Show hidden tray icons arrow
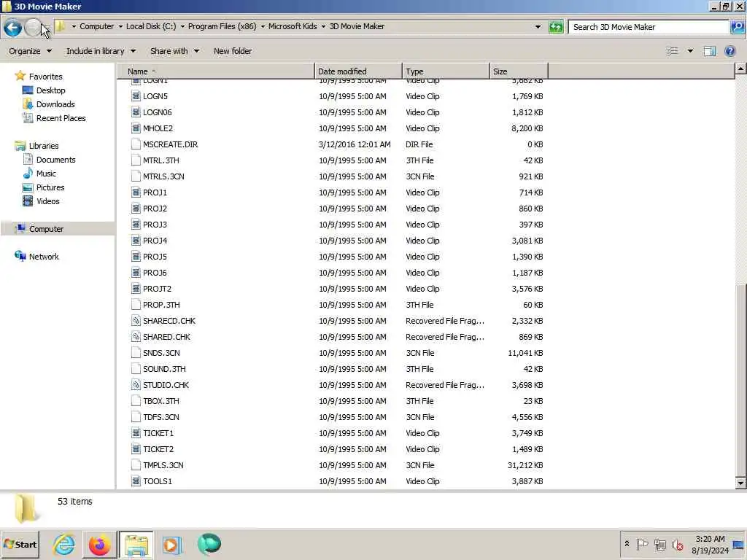Image resolution: width=747 pixels, height=560 pixels. click(x=627, y=544)
